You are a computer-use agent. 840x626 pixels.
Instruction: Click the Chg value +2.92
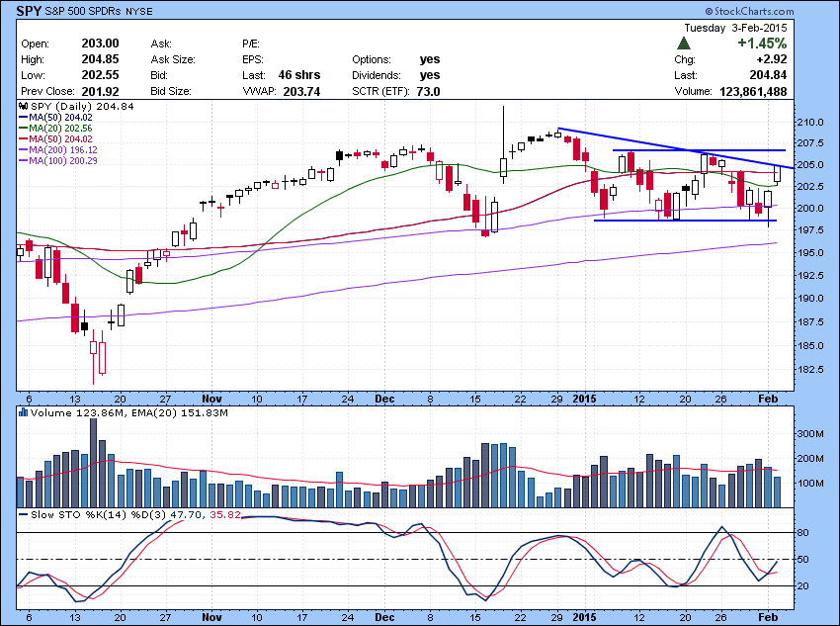[x=772, y=59]
